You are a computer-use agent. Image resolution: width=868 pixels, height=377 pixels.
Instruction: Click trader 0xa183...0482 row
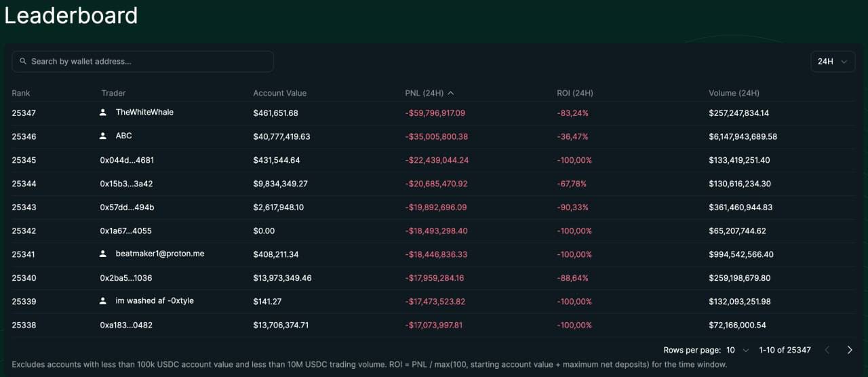pyautogui.click(x=126, y=325)
